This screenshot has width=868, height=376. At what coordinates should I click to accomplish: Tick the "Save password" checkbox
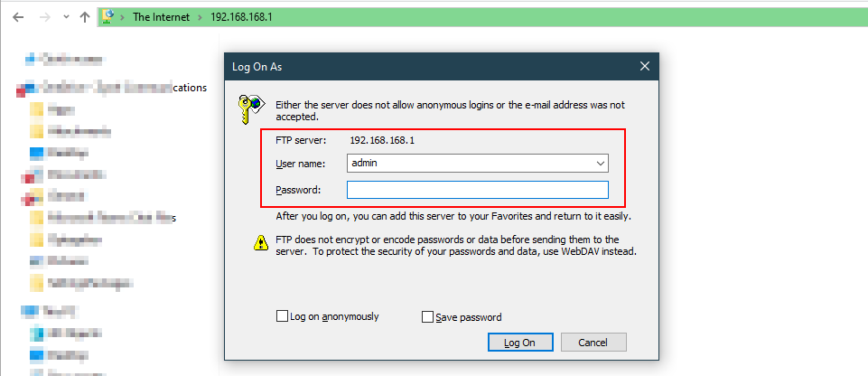[428, 317]
